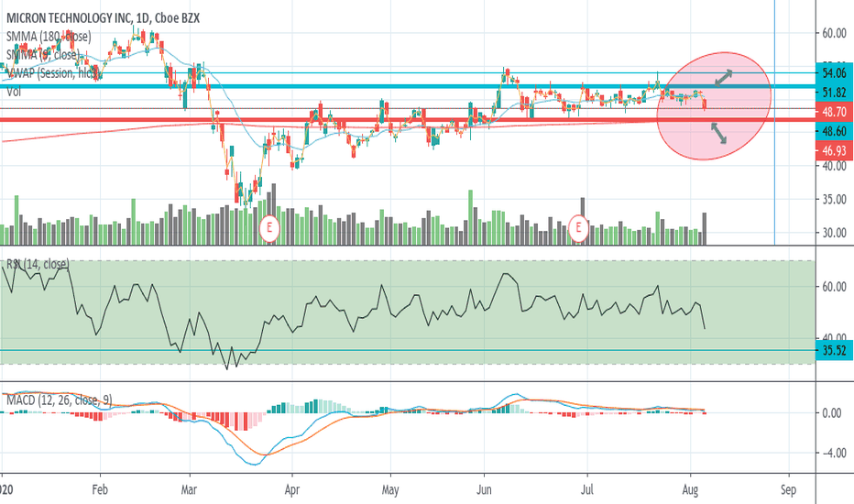The width and height of the screenshot is (854, 504).
Task: Click the 60.00 price axis value
Action: pyautogui.click(x=834, y=33)
